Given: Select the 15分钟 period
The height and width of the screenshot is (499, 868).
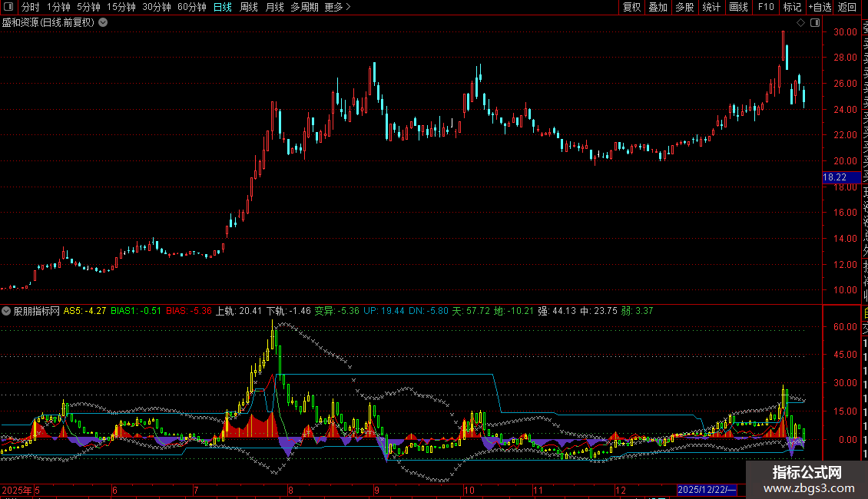Looking at the screenshot, I should coord(121,7).
